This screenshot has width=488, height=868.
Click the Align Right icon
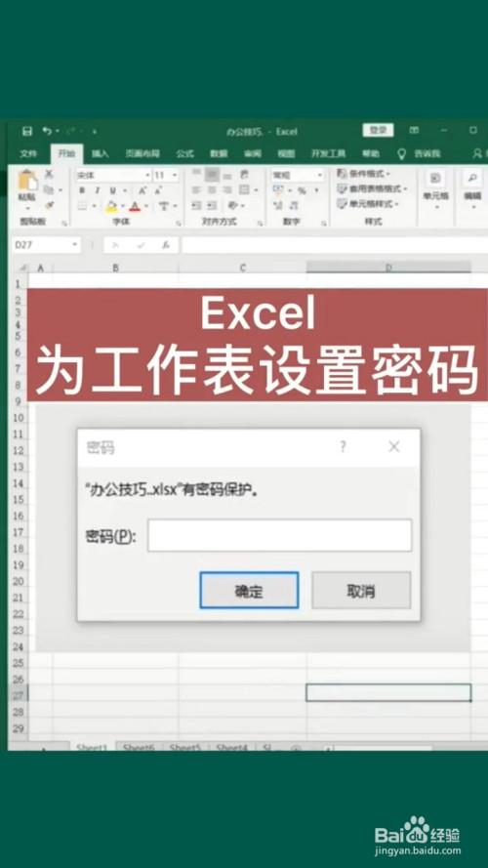pyautogui.click(x=226, y=189)
